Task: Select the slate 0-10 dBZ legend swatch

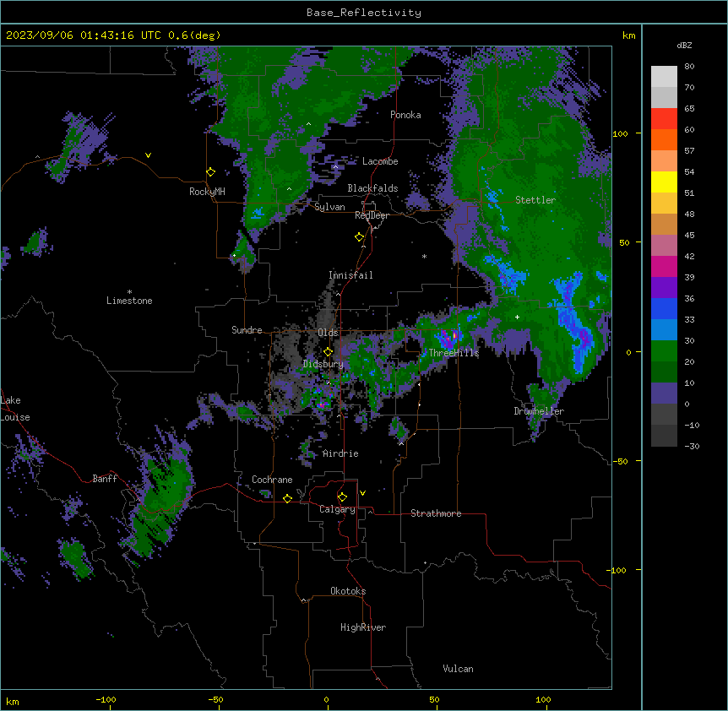Action: click(664, 393)
